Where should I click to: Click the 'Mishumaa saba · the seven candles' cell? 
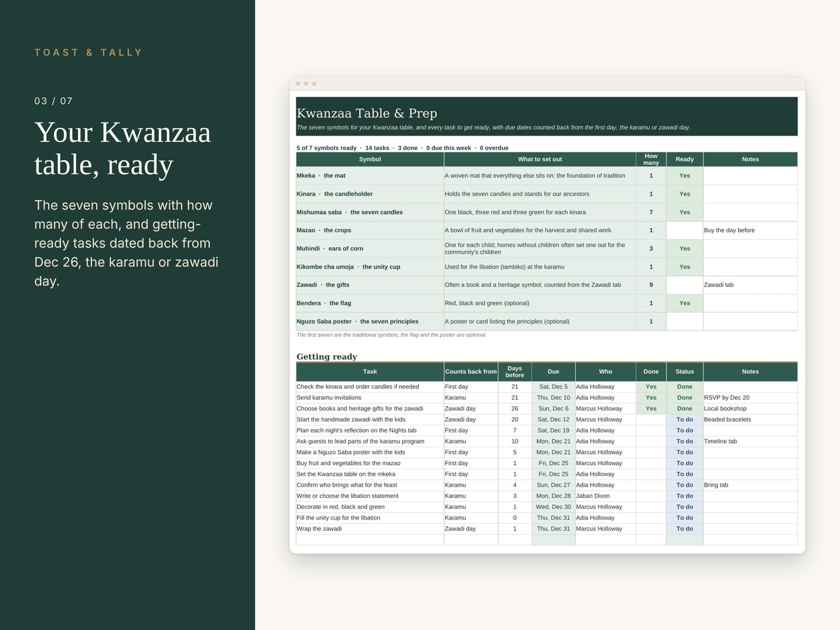tap(370, 212)
